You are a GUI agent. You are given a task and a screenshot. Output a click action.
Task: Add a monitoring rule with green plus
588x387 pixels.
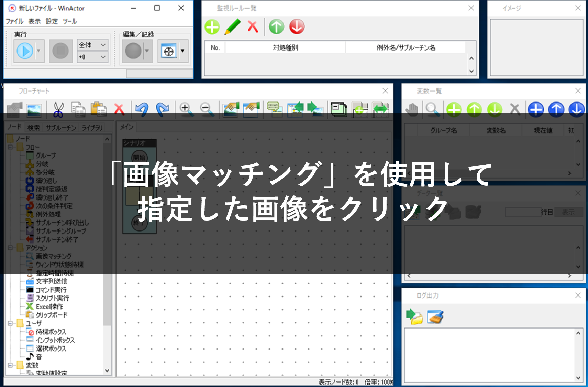coord(212,27)
